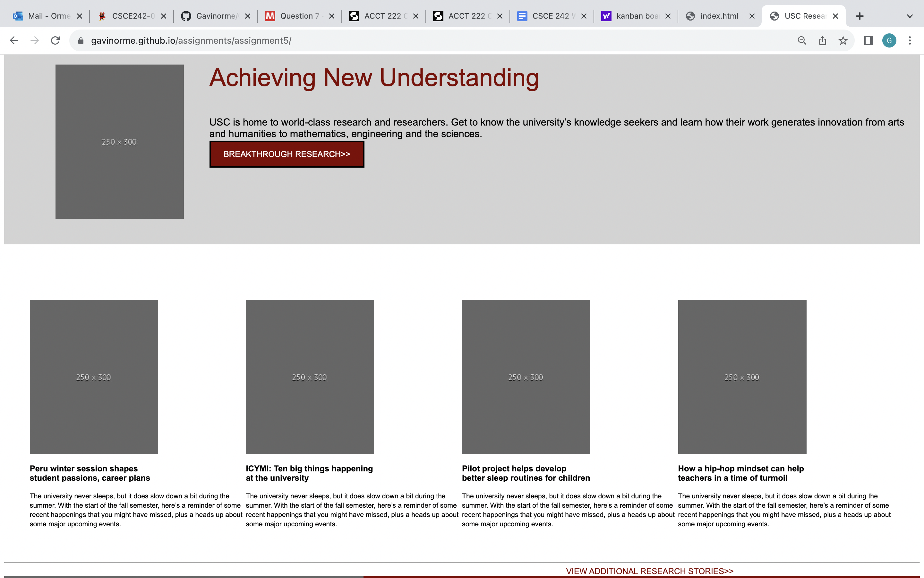Click the ICYMI story placeholder image
Screen dimensions: 924x578
[310, 377]
